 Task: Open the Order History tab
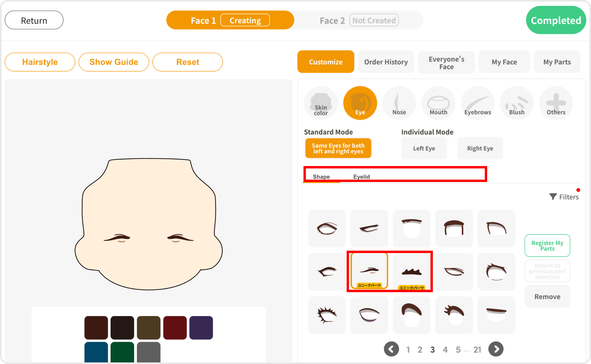pyautogui.click(x=386, y=62)
